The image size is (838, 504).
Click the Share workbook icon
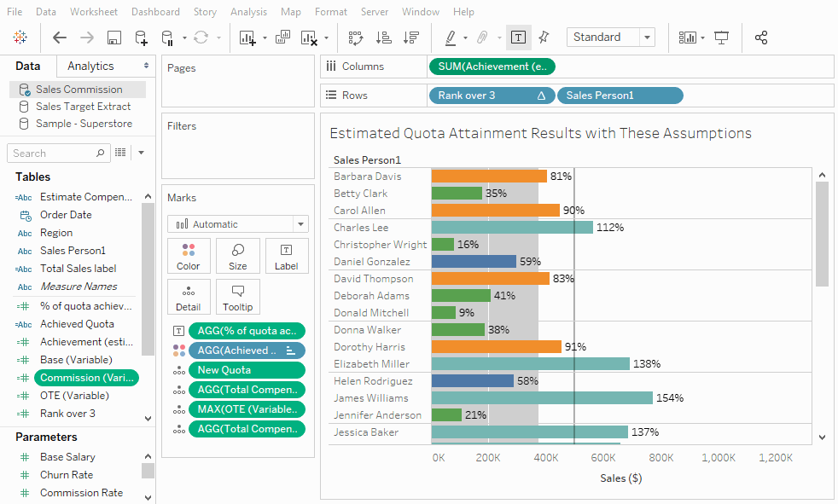[761, 38]
